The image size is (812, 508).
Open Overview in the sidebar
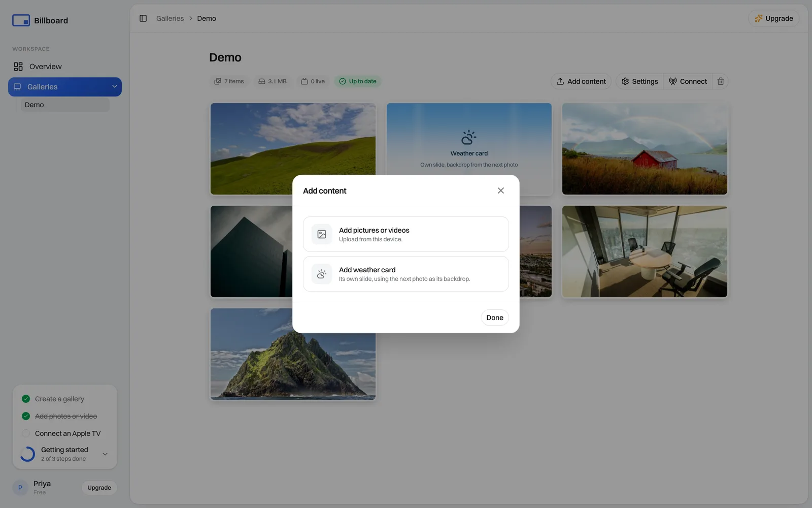(65, 67)
